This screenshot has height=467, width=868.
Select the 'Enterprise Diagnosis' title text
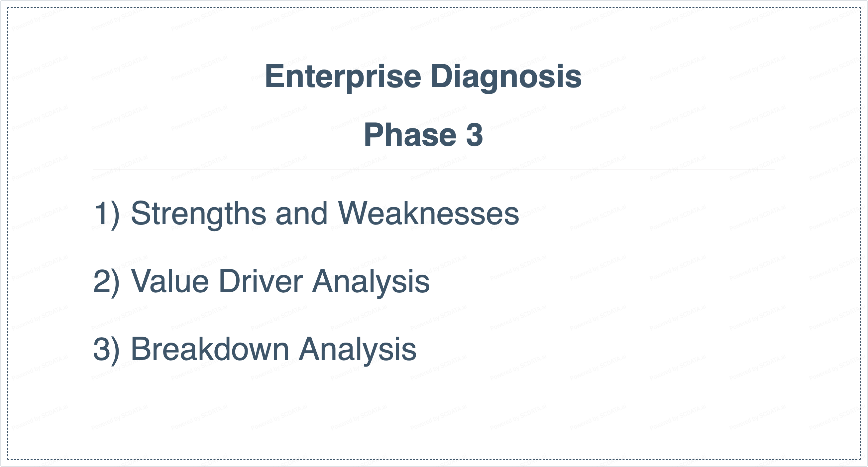(423, 77)
